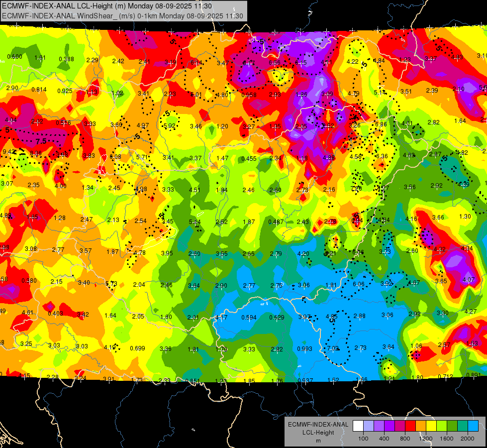This screenshot has width=487, height=448.
Task: Click the wind shear value 0.403
Action: pos(55,314)
